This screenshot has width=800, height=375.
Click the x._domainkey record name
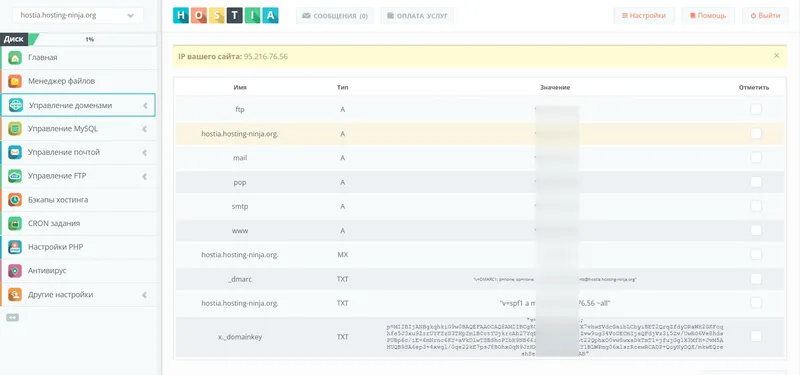point(240,337)
